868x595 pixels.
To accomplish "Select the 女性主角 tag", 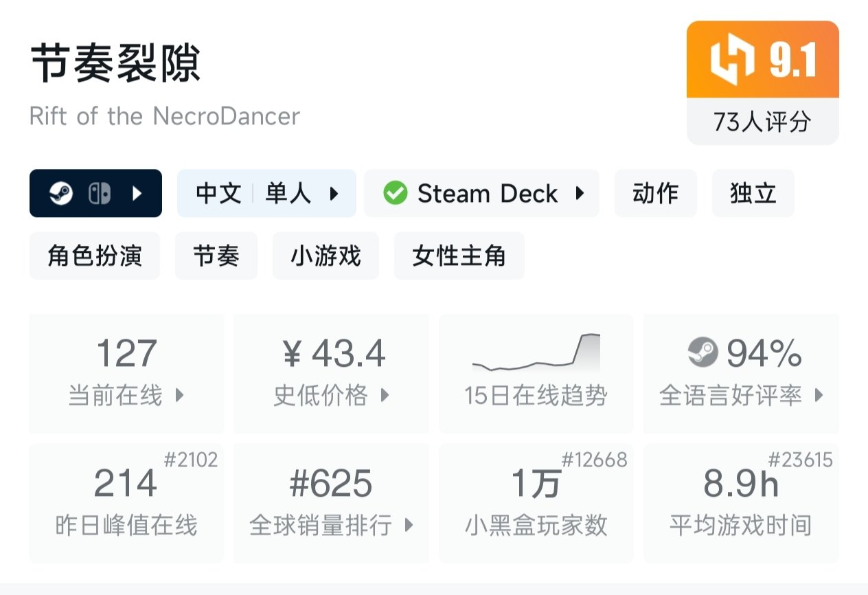I will (459, 256).
